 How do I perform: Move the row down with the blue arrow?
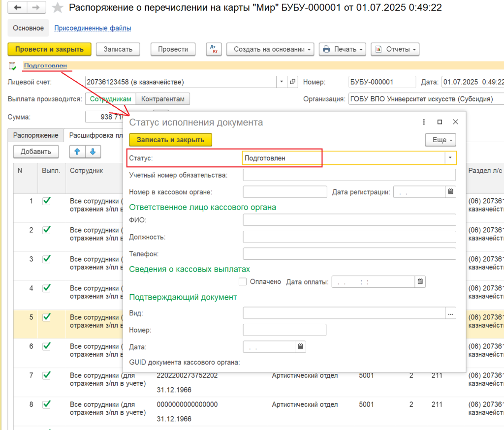click(x=93, y=152)
